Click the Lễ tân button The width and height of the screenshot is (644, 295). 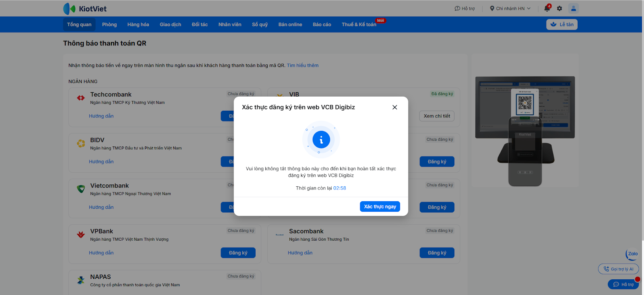(x=562, y=25)
